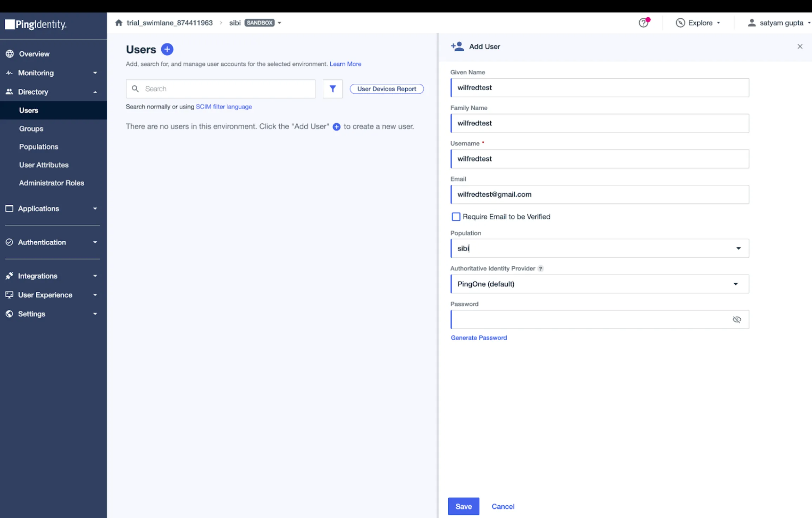Open the help question mark icon
The image size is (812, 518).
pos(644,23)
